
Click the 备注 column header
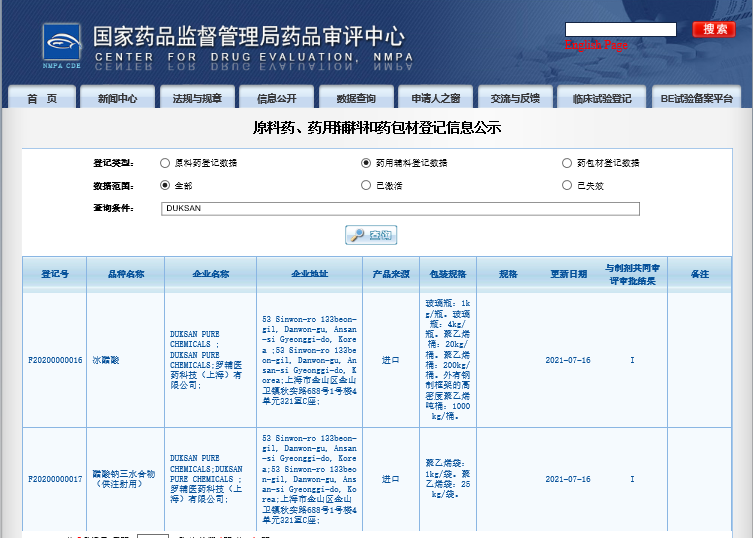click(x=700, y=274)
